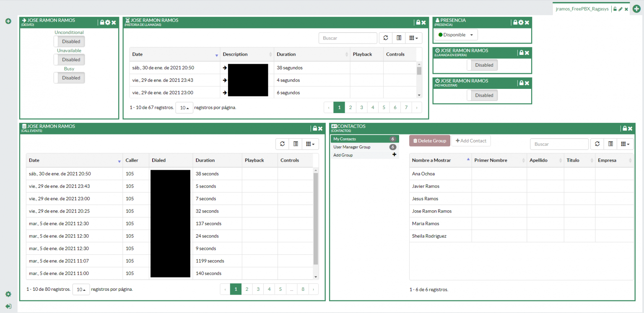Lock the Contactos widget using its padlock icon
Image resolution: width=644 pixels, height=313 pixels.
point(624,129)
